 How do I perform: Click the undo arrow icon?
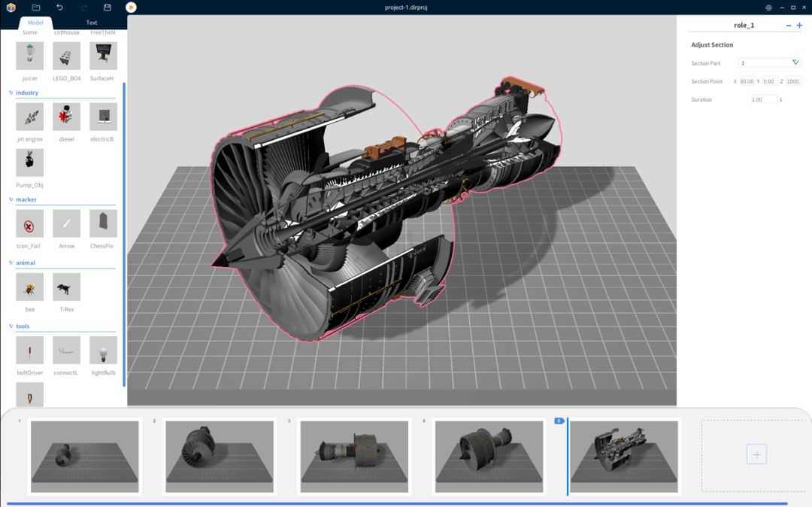click(59, 8)
